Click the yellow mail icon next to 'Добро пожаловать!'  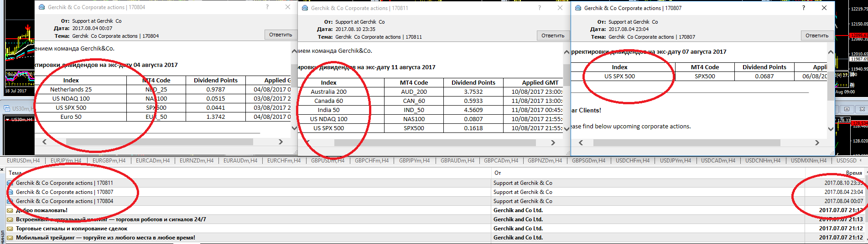(10, 210)
